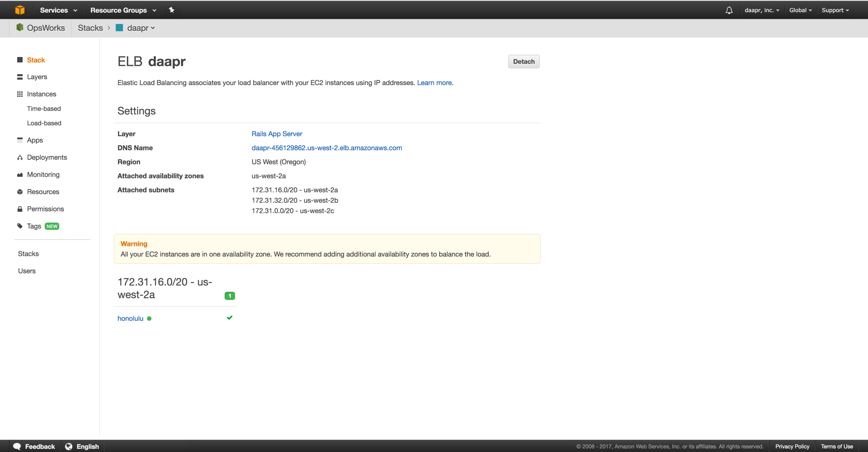Screen dimensions: 868x452
Task: Open Monitoring page
Action: coord(43,174)
